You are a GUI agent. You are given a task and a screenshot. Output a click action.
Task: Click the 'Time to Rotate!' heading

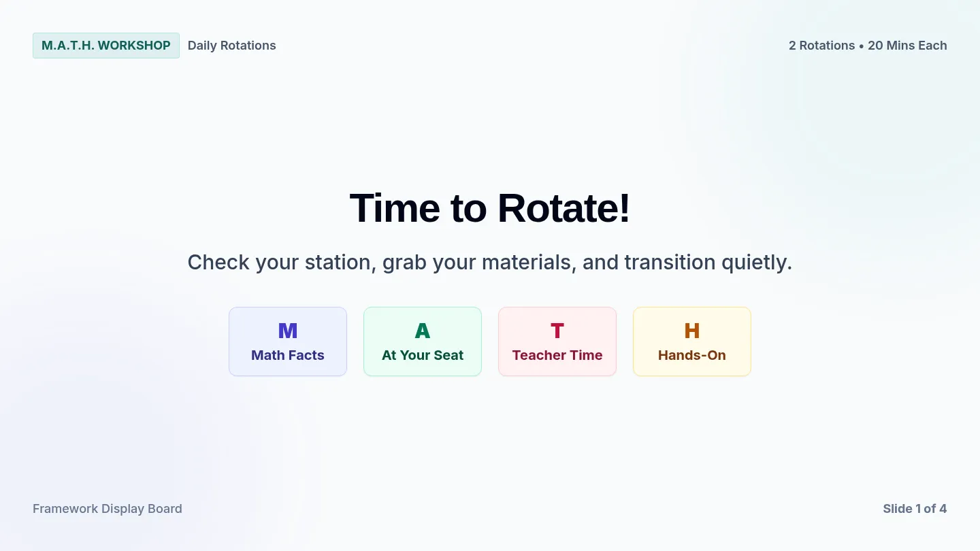click(x=490, y=208)
